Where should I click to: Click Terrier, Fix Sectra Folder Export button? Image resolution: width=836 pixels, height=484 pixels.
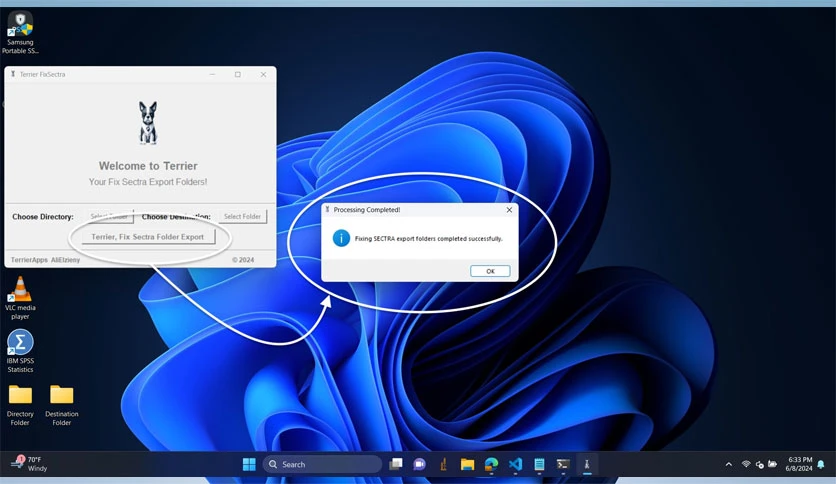[x=148, y=237]
